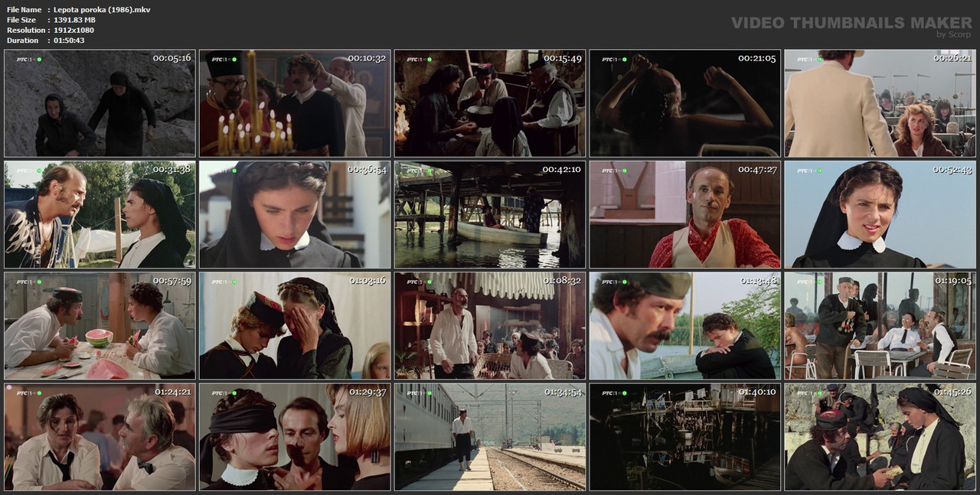
Task: Select the thumbnail timestamped 01:03:16
Action: [x=295, y=326]
